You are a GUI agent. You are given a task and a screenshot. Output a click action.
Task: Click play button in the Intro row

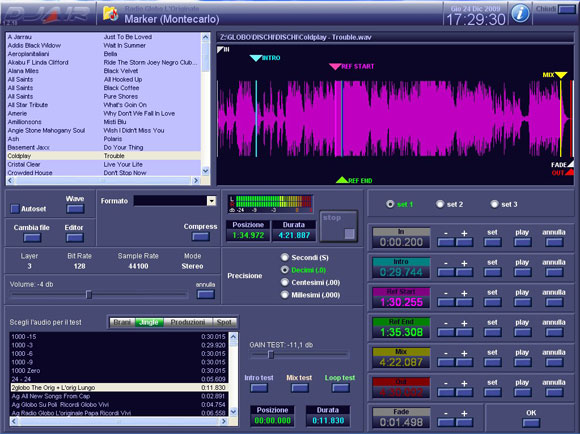522,273
